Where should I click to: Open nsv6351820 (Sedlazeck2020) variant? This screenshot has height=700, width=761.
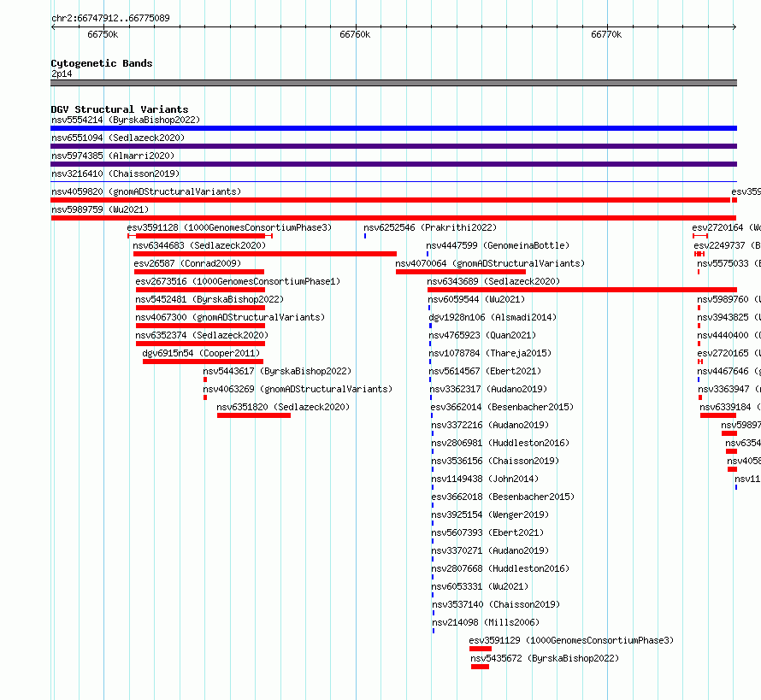[x=283, y=407]
